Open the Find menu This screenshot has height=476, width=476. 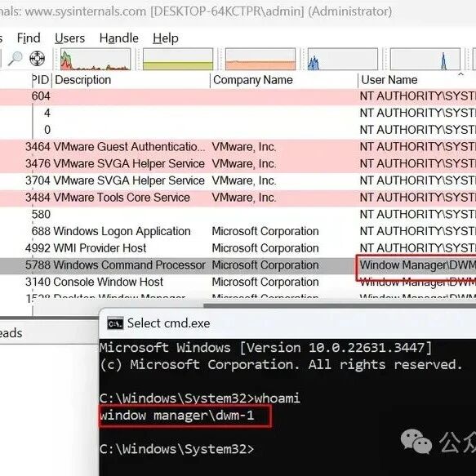coord(29,38)
